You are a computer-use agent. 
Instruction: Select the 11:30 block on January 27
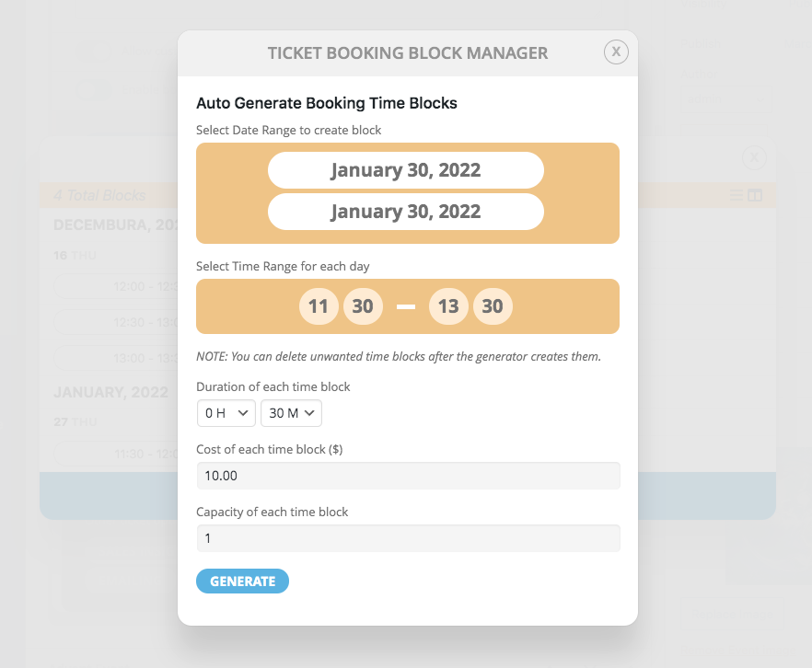coord(116,454)
